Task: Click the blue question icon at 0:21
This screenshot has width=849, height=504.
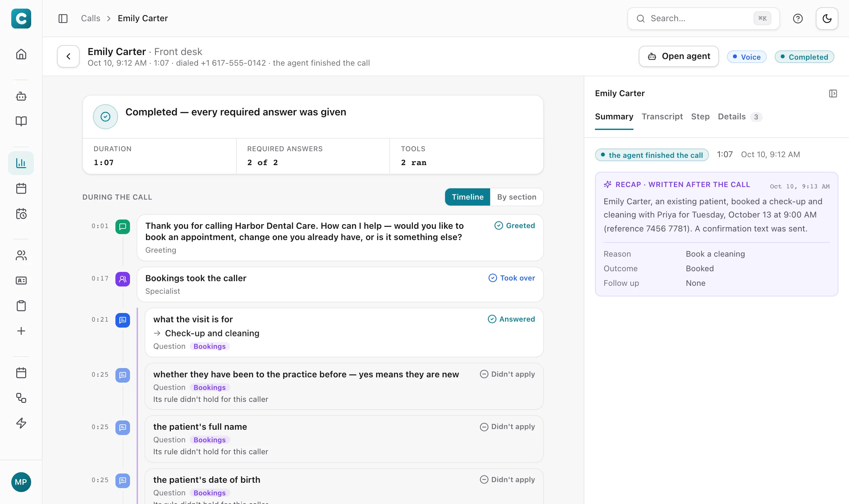Action: [x=123, y=320]
